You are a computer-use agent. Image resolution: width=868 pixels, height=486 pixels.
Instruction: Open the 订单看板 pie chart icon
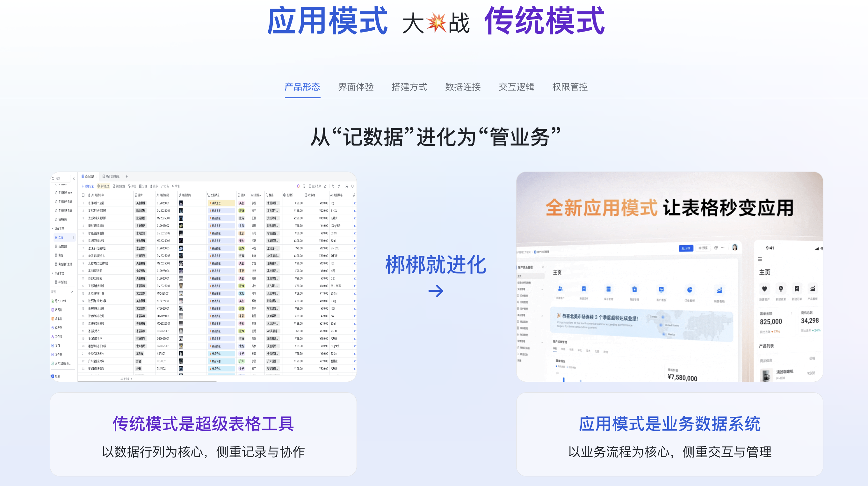(x=690, y=290)
